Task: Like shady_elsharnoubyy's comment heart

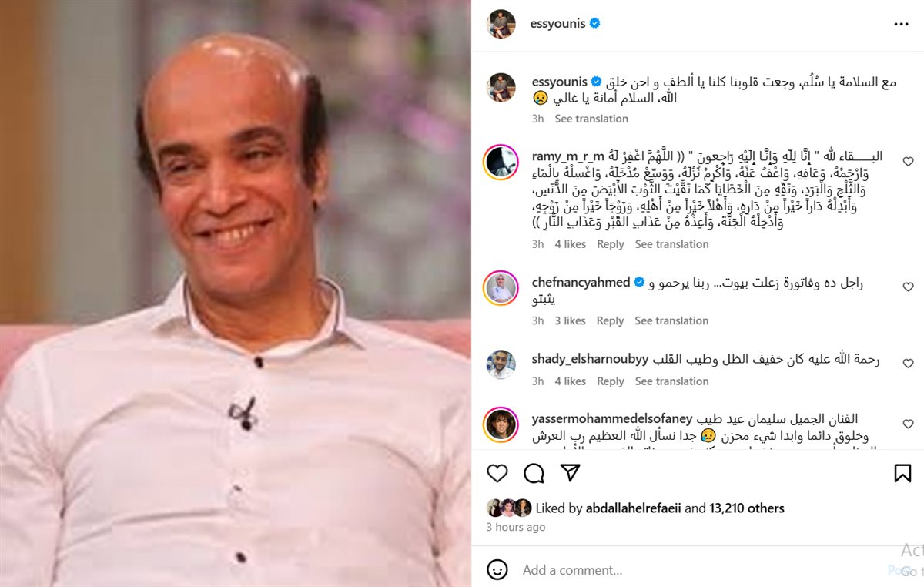Action: (908, 364)
